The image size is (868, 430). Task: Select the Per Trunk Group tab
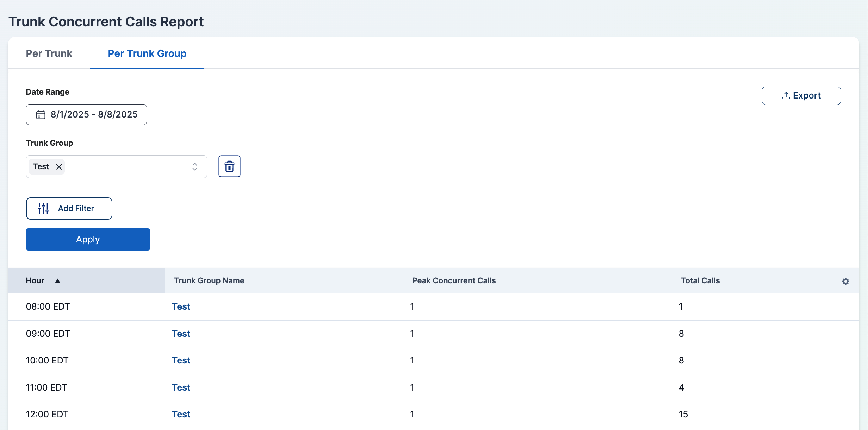pos(147,53)
